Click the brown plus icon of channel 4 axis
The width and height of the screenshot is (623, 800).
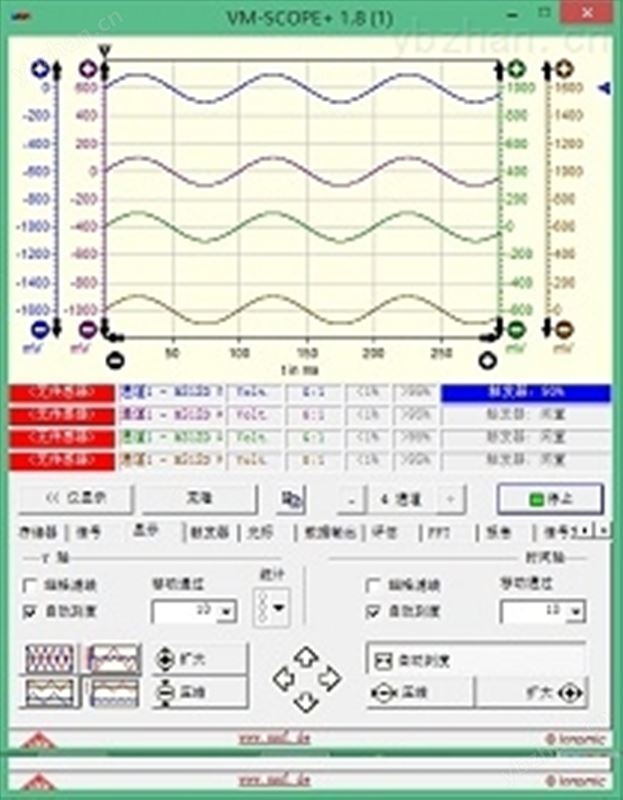click(x=564, y=68)
